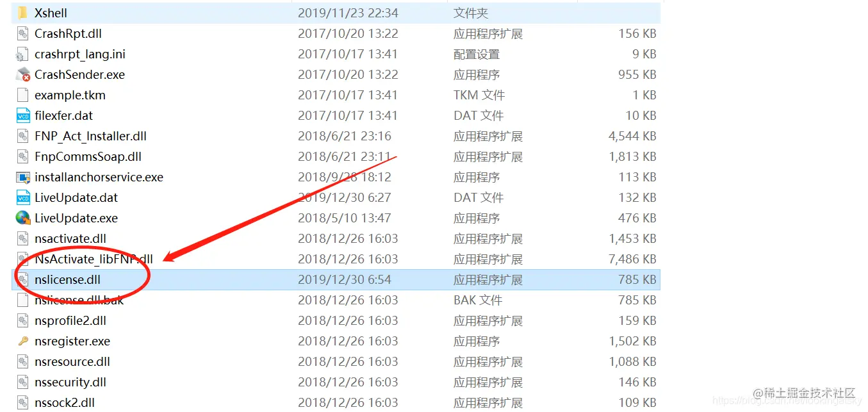The image size is (868, 412).
Task: Select the FNP_Act_Installer.dll file
Action: [83, 136]
